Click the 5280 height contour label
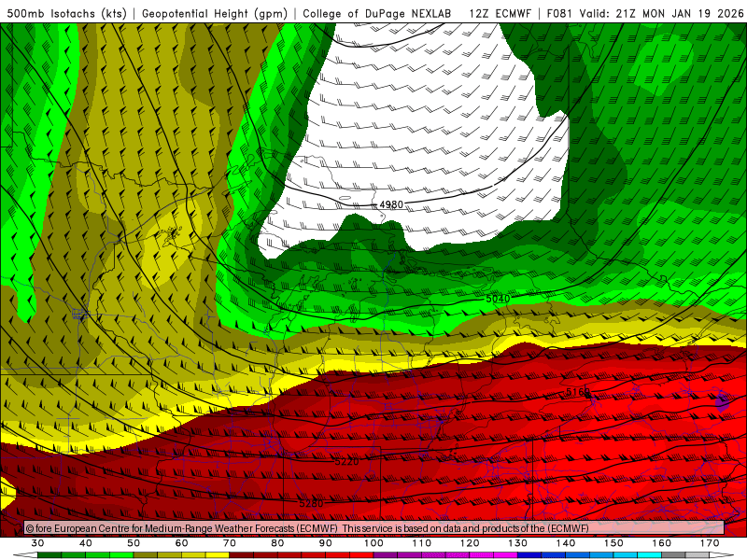This screenshot has width=747, height=560. pos(311,503)
